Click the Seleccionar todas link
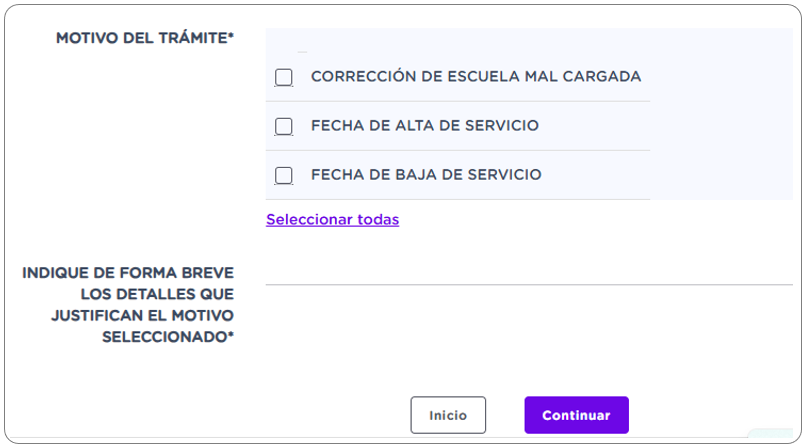The image size is (805, 448). point(332,220)
